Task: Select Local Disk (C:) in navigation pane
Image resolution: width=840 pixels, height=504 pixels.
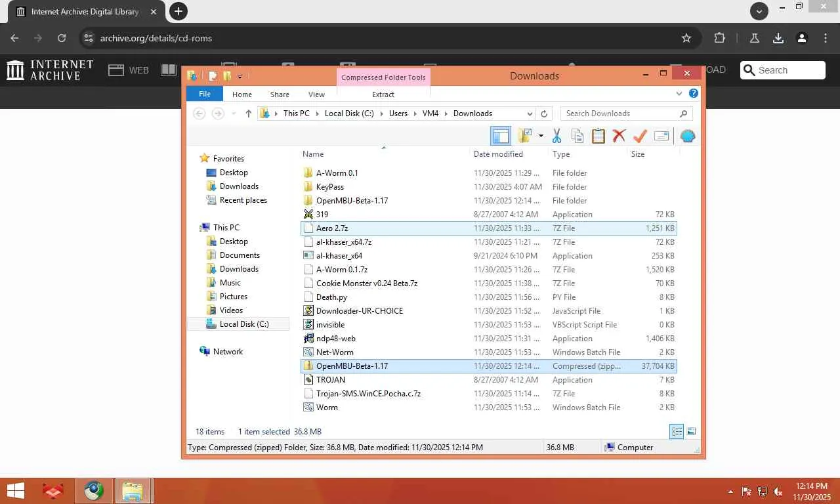Action: tap(238, 324)
